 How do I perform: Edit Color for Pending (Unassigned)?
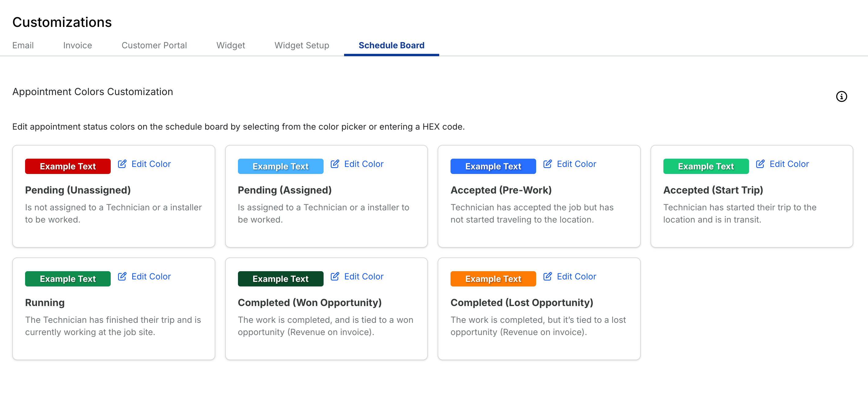(x=151, y=164)
